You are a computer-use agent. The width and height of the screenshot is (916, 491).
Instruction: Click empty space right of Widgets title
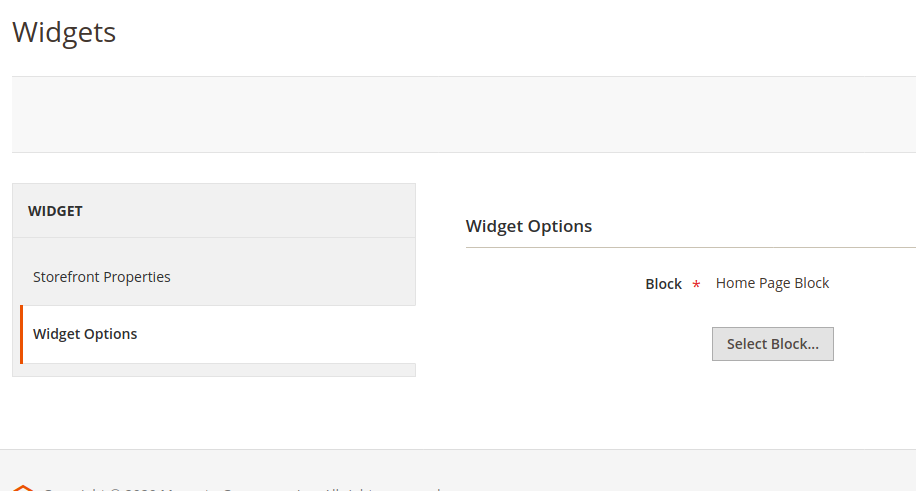[500, 32]
